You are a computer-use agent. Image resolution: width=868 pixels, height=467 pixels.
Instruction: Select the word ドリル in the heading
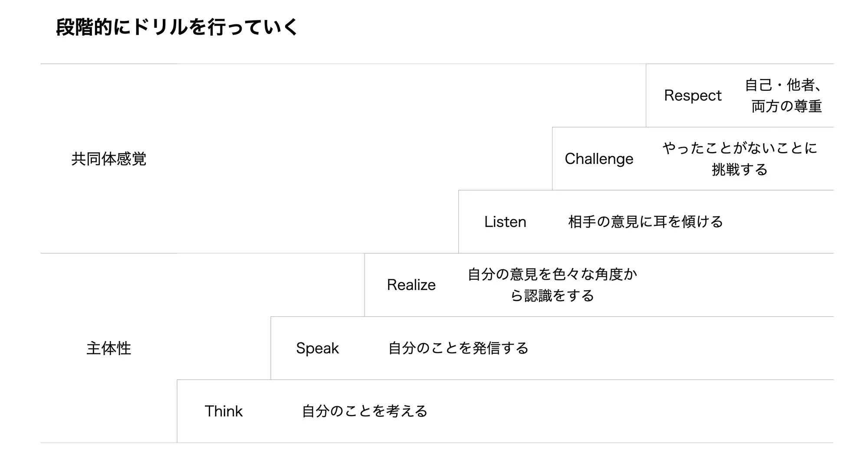[x=160, y=27]
